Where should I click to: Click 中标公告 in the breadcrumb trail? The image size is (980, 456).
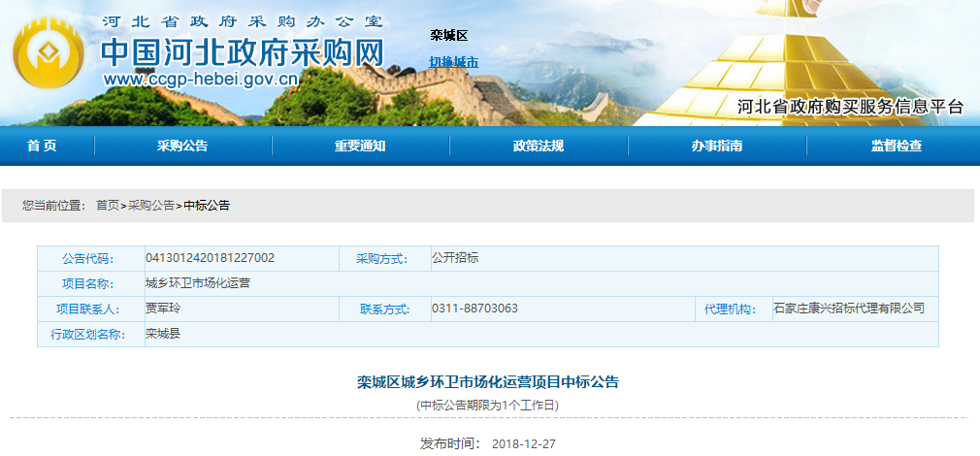point(207,206)
